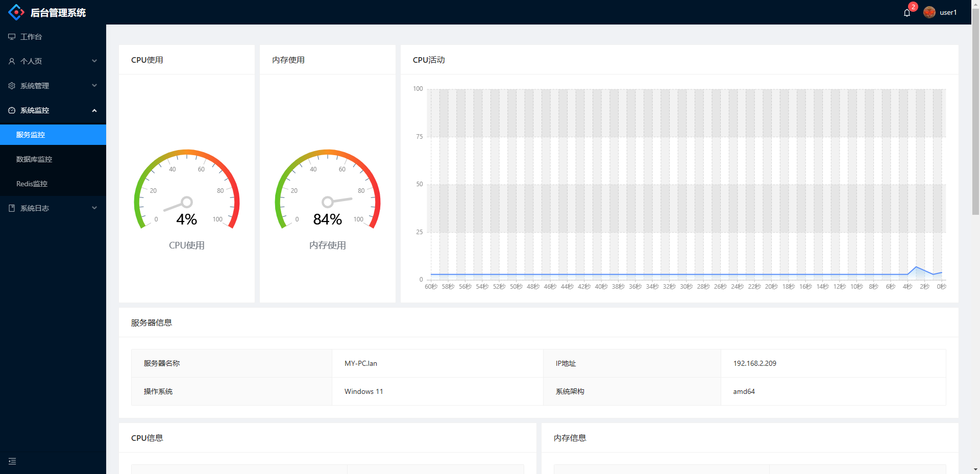This screenshot has width=980, height=474.
Task: Click the scroll-up arrow on the right scrollbar
Action: 975,4
